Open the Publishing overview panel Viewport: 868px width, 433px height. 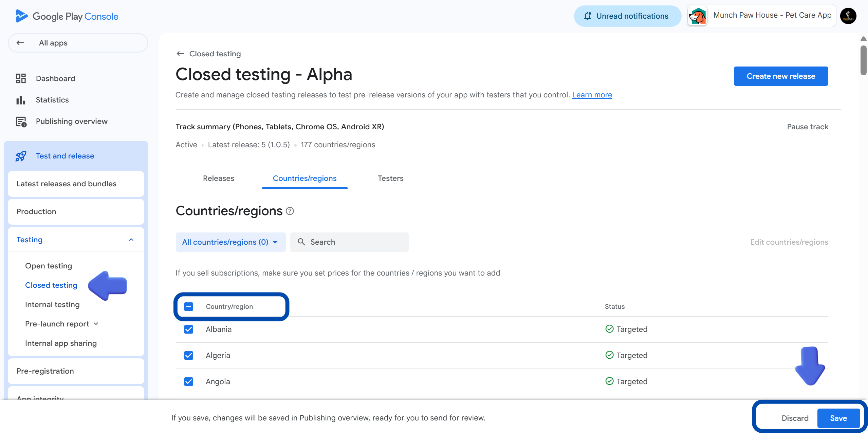pyautogui.click(x=72, y=121)
